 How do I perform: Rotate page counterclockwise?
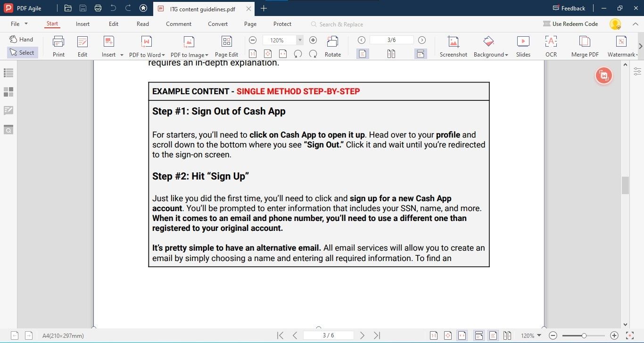(x=298, y=54)
